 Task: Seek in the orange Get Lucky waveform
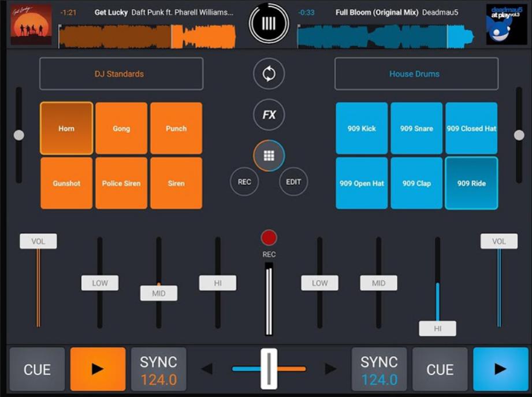click(x=147, y=36)
